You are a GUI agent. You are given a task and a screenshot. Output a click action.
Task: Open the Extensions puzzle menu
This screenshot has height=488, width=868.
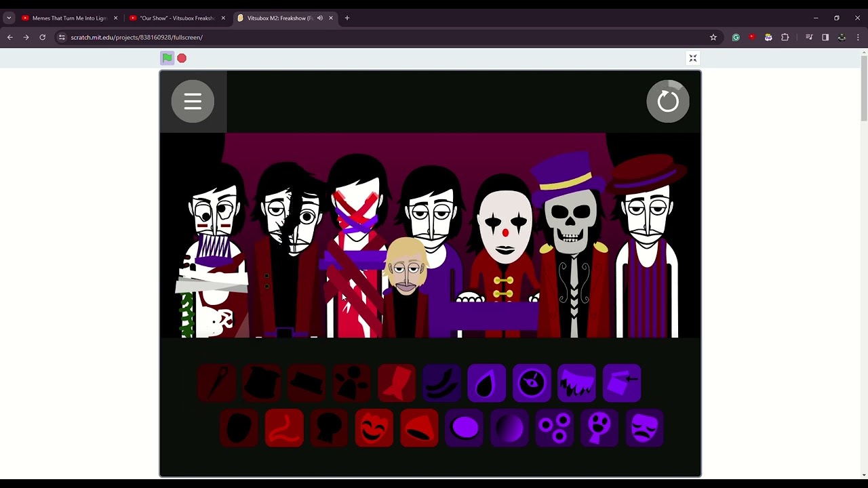785,37
